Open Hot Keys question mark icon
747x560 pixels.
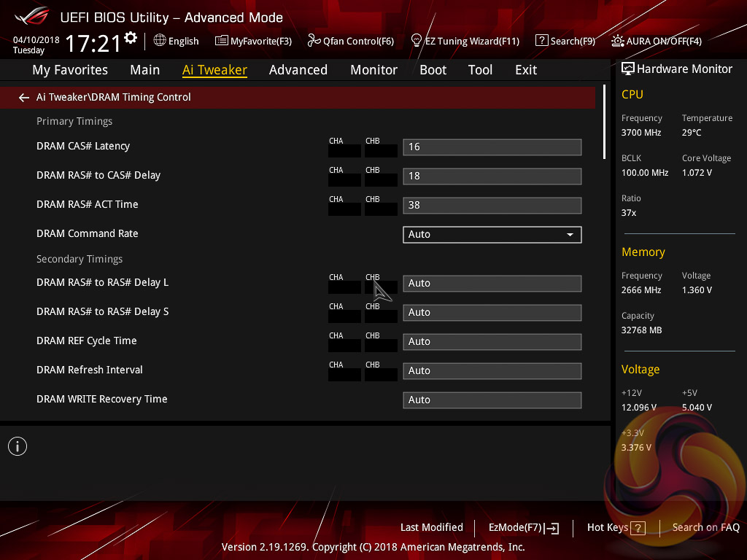click(x=638, y=528)
